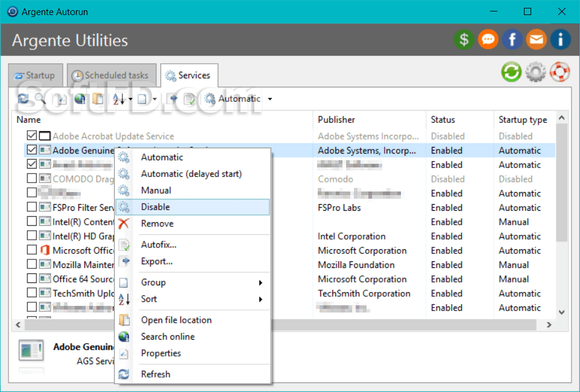Viewport: 580px width, 392px height.
Task: Click the toolbar properties checkmark icon
Action: pyautogui.click(x=61, y=99)
